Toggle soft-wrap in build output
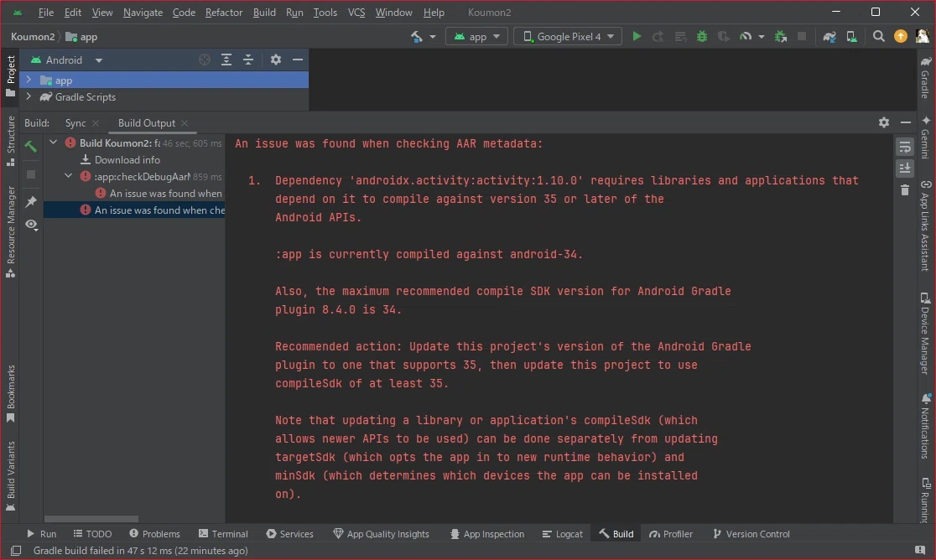This screenshot has width=936, height=560. pyautogui.click(x=905, y=147)
